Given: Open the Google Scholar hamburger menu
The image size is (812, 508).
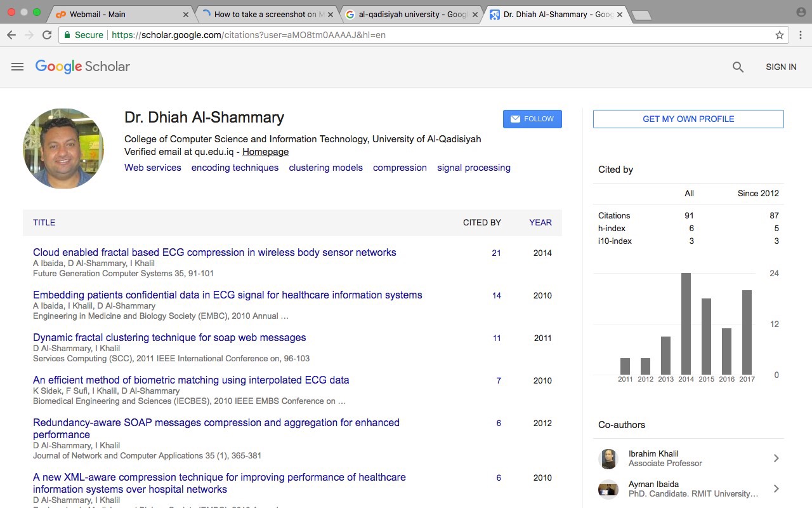Looking at the screenshot, I should 17,67.
